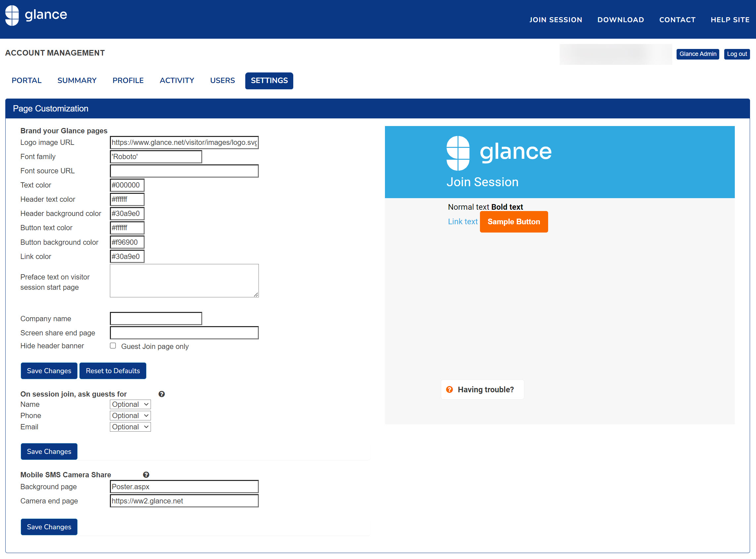Click the orange Having trouble question icon

(x=449, y=389)
